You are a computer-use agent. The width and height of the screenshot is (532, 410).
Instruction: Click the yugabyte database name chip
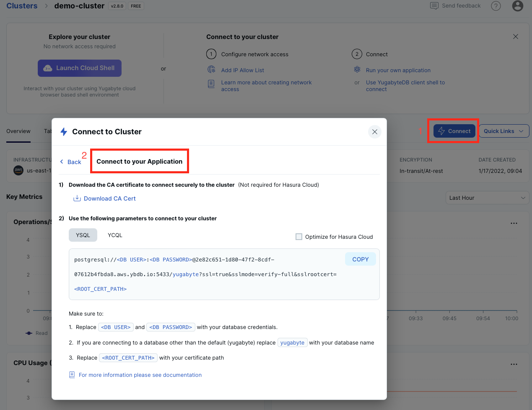pyautogui.click(x=292, y=342)
